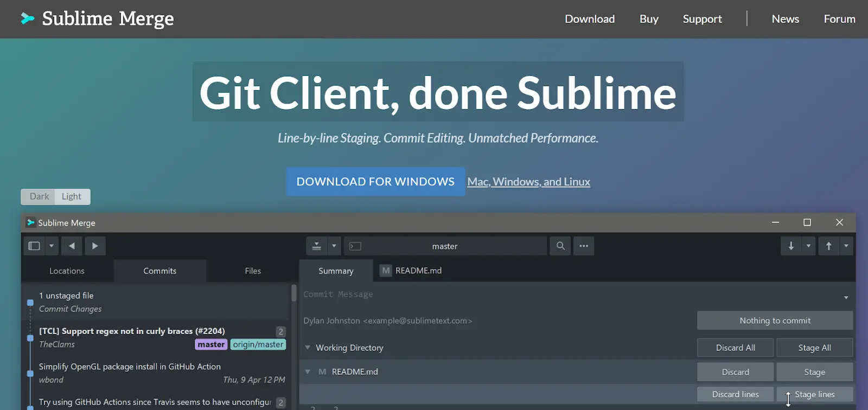
Task: Click the Discard lines button
Action: (x=735, y=394)
